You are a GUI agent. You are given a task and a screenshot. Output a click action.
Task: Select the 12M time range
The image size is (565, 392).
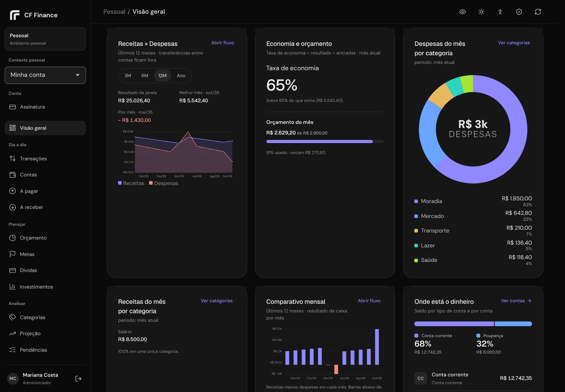pos(162,76)
